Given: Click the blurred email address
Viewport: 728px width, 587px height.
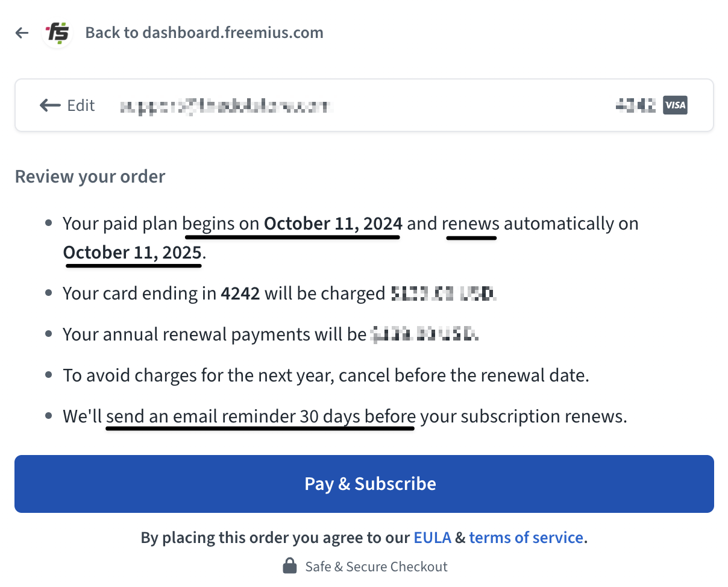Looking at the screenshot, I should pyautogui.click(x=226, y=107).
